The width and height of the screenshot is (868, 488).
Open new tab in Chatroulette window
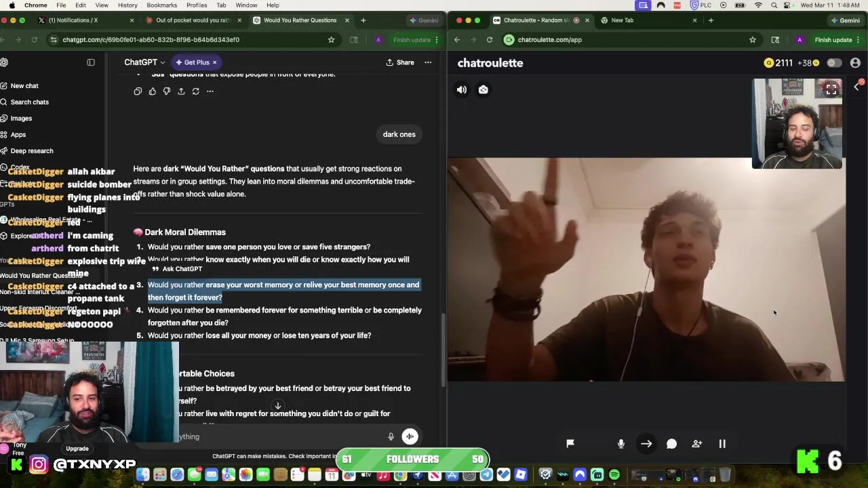pyautogui.click(x=711, y=20)
